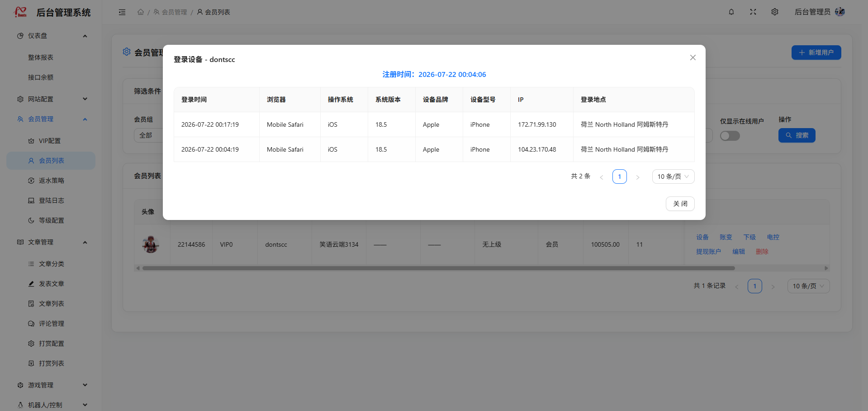Viewport: 868px width, 411px height.
Task: Expand the 网站配置 sidebar section
Action: click(x=51, y=99)
